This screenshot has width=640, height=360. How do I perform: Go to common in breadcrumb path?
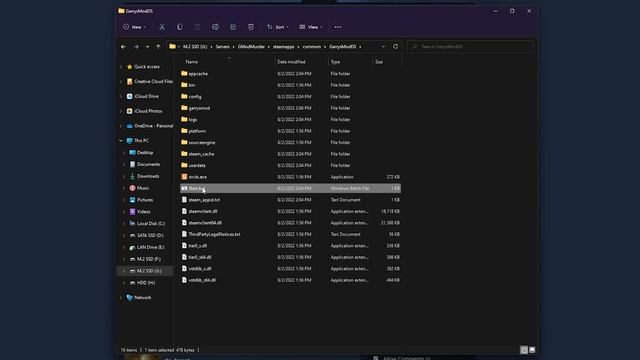pyautogui.click(x=311, y=47)
